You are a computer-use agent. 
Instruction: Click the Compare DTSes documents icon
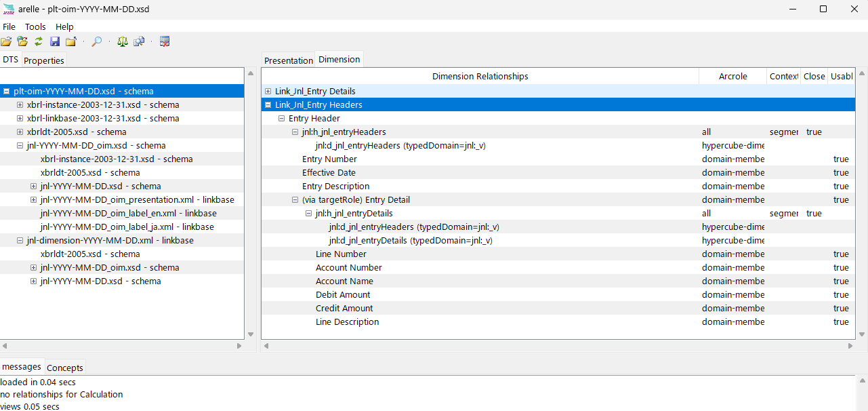[x=139, y=41]
